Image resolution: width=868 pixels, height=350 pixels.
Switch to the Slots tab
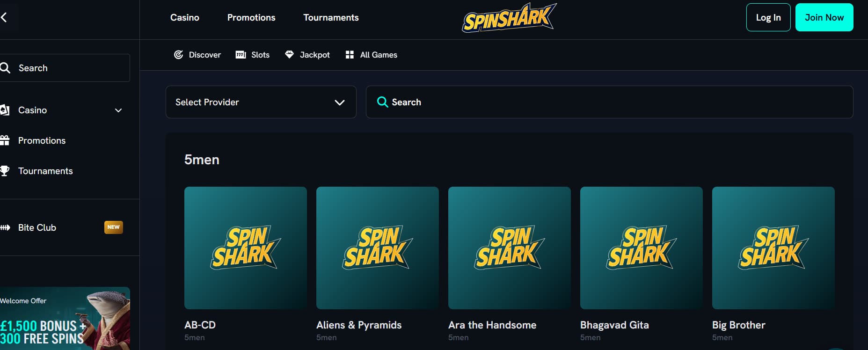point(253,55)
